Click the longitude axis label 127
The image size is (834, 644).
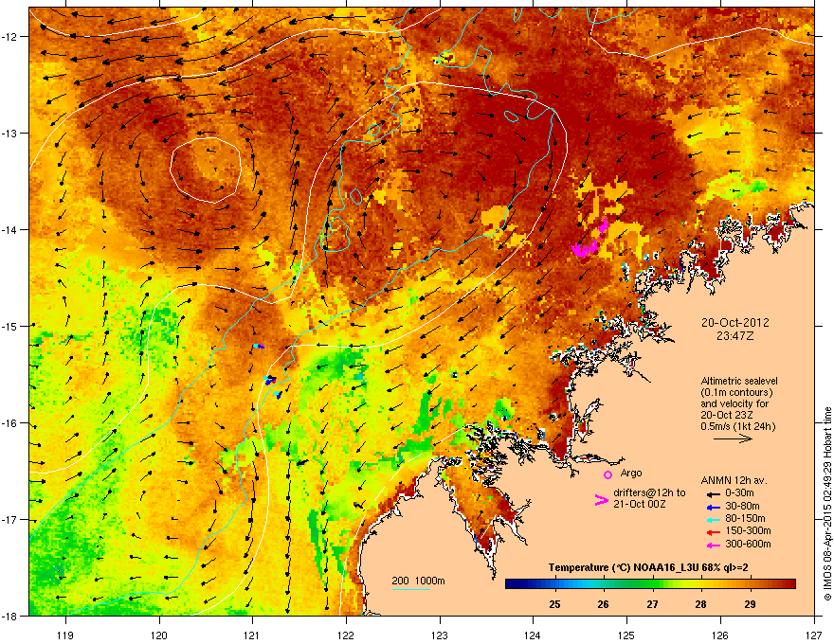[x=814, y=635]
